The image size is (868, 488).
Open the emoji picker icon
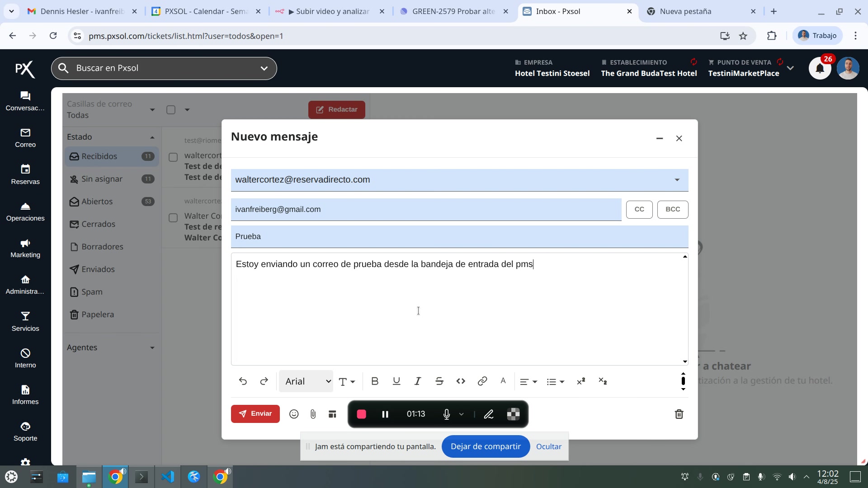click(294, 414)
